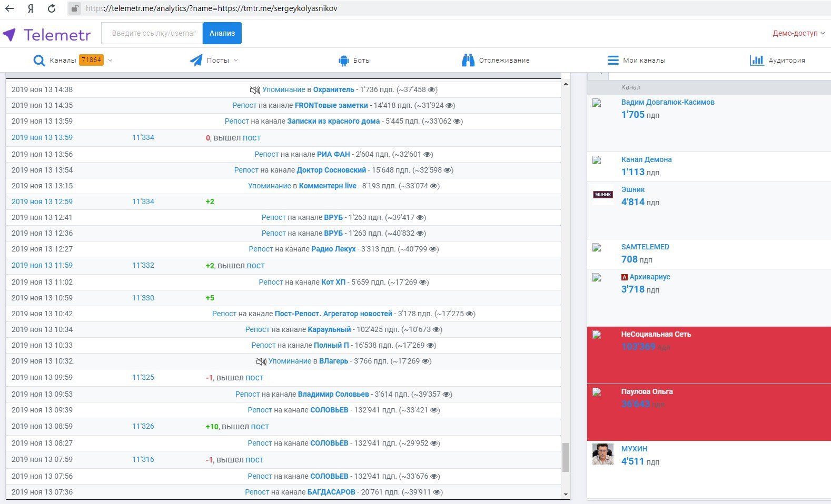Click eye icon in Караульный row
831x504 pixels.
coord(437,329)
